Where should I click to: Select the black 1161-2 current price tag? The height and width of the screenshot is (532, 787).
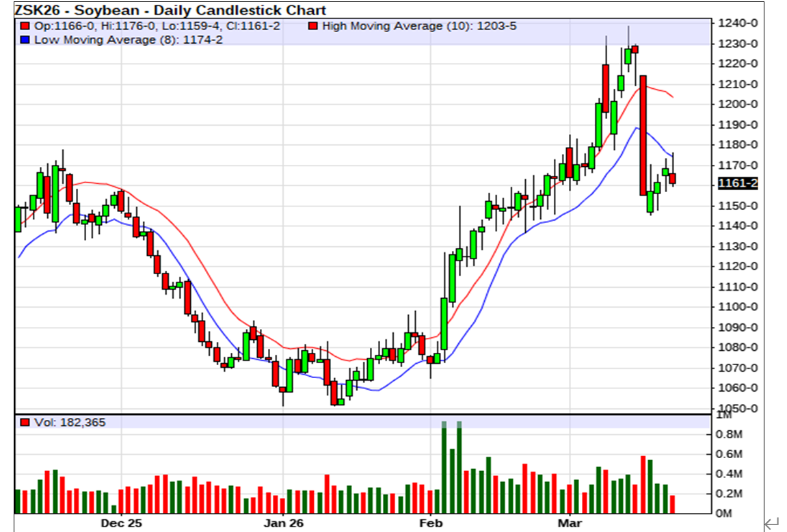[737, 183]
